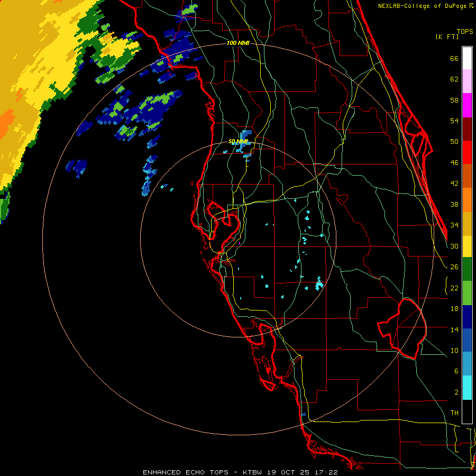Select the dark orange legend swatch
Screen dimensions: 476x476
[x=467, y=176]
